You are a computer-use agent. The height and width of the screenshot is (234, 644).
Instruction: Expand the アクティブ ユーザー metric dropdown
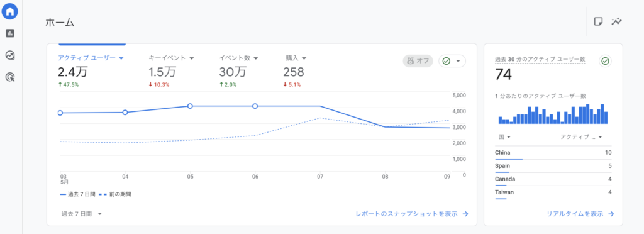[x=121, y=58]
